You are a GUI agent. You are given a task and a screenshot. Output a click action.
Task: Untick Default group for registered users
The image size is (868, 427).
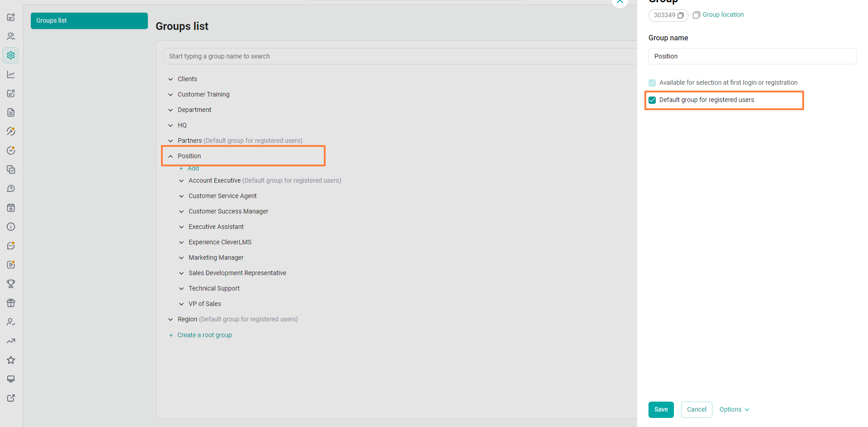pos(652,100)
